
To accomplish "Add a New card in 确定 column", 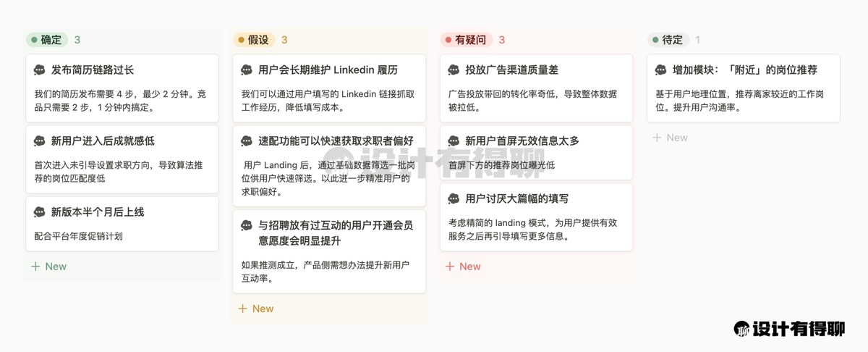I will (x=48, y=267).
